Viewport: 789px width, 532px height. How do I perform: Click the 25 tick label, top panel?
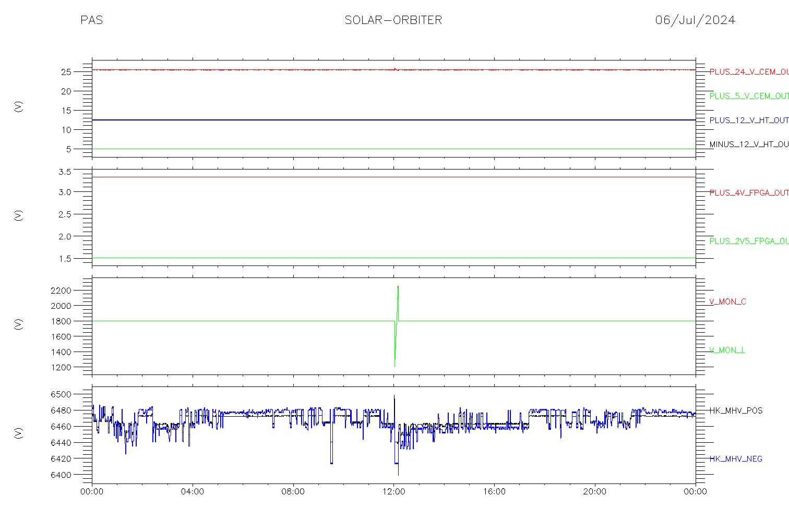point(67,72)
